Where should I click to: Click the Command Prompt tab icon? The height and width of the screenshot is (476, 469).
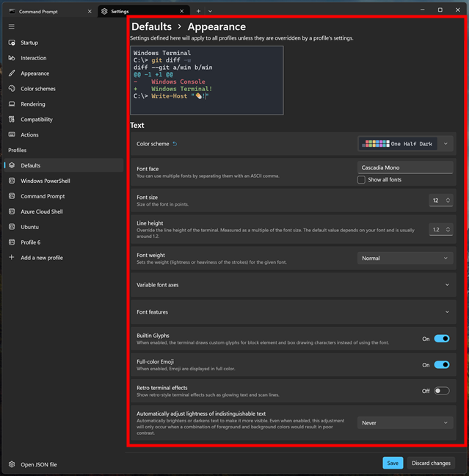pos(12,11)
